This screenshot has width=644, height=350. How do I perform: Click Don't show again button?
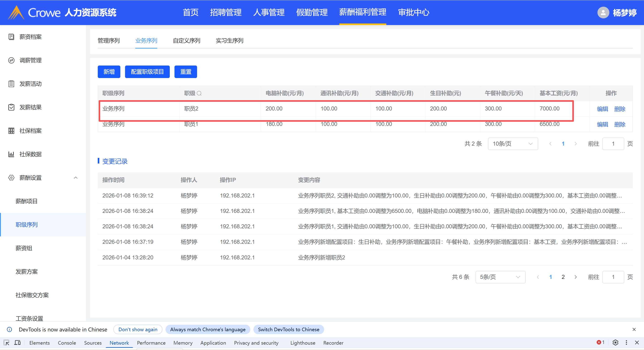point(138,329)
